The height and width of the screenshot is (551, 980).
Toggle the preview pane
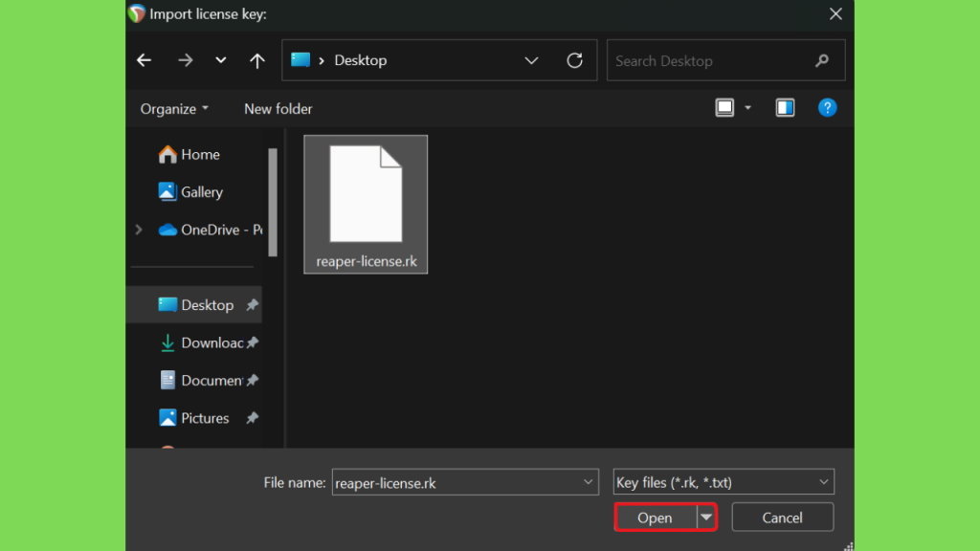tap(785, 108)
